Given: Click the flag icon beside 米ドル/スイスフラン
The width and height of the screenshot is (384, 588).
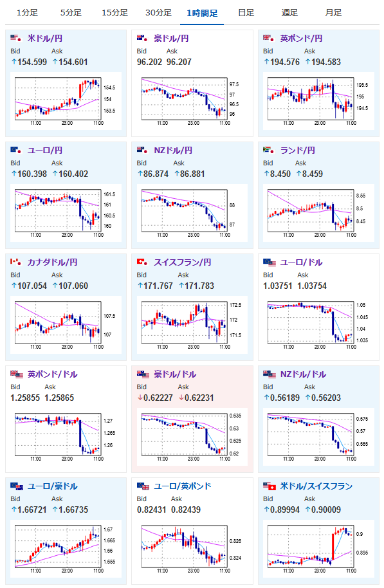Looking at the screenshot, I should coord(270,486).
